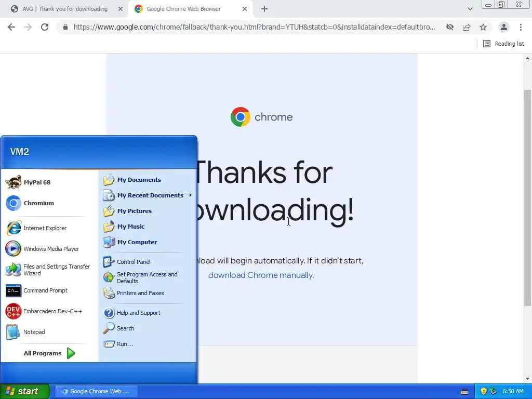Click the 6:50 AM clock
This screenshot has width=532, height=399.
513,391
